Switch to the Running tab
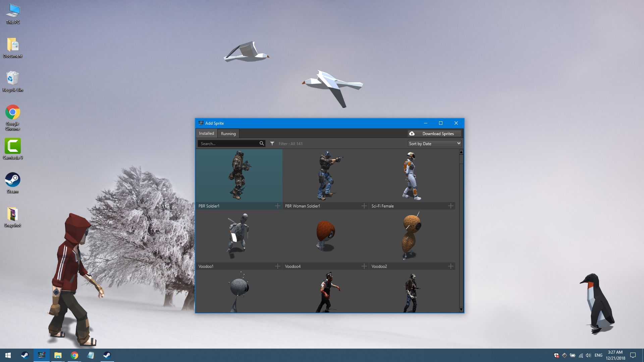The image size is (644, 362). 228,133
